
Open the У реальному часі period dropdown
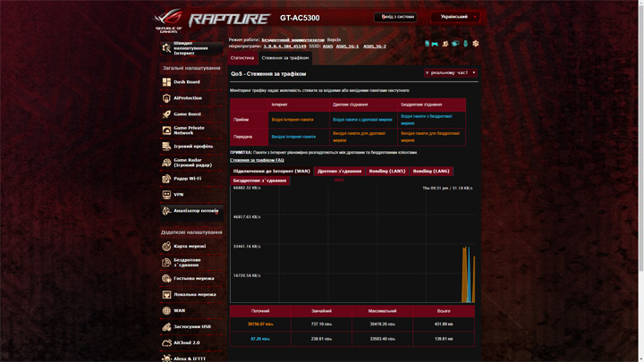450,72
